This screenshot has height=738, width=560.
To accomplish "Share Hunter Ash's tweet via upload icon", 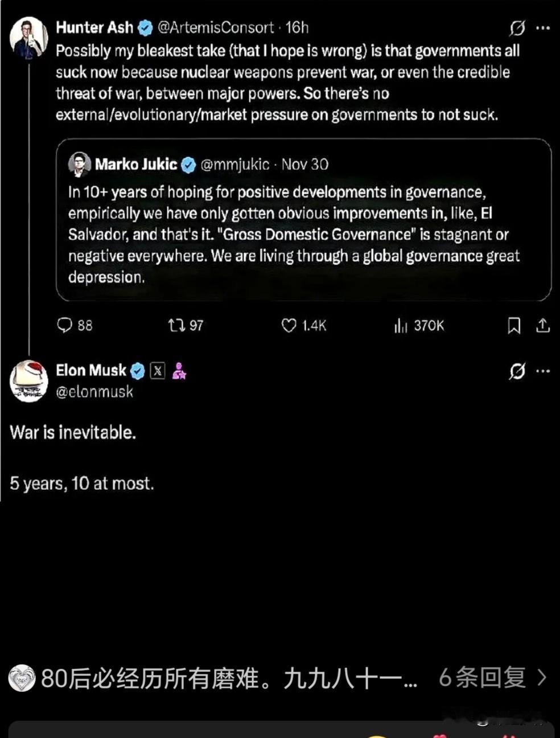I will pyautogui.click(x=543, y=325).
